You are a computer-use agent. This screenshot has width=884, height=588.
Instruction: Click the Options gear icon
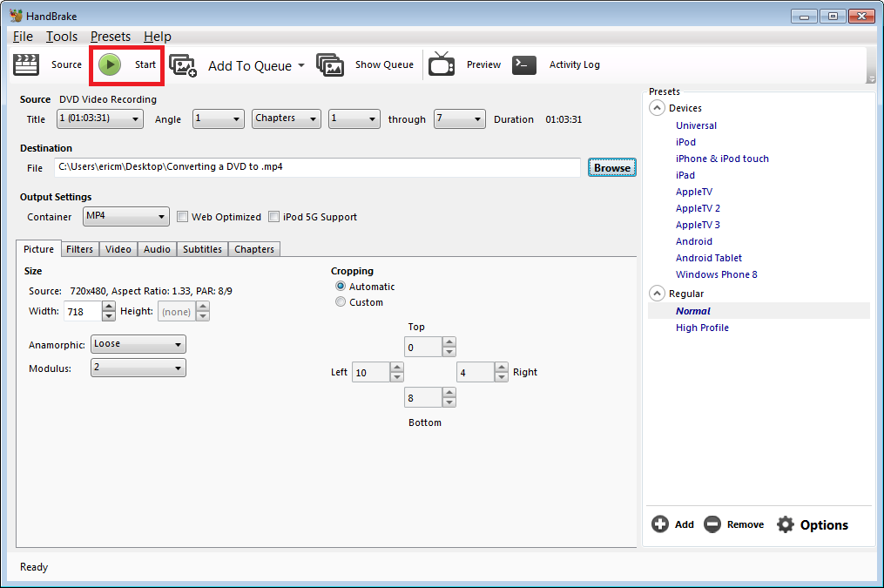pos(786,525)
